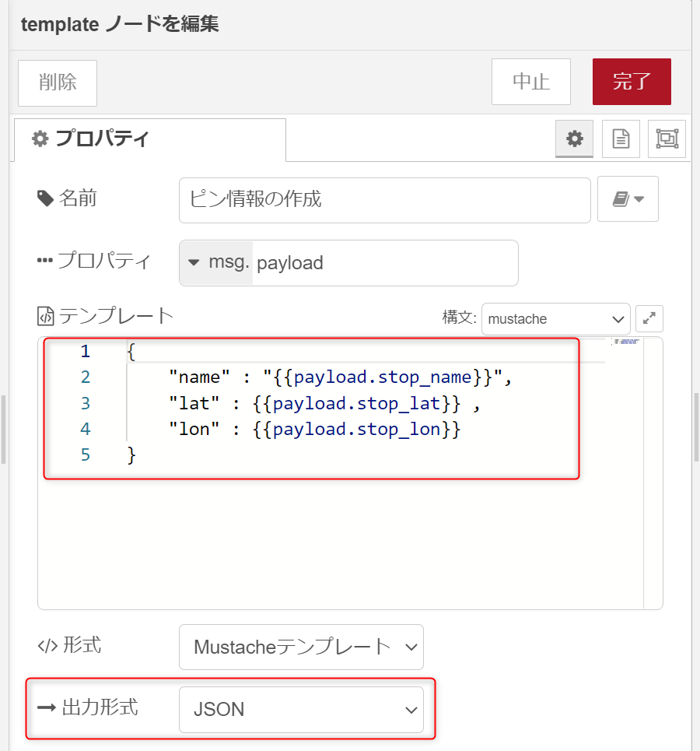Open the 出力形式 JSON dropdown
Image resolution: width=700 pixels, height=751 pixels.
(x=301, y=710)
